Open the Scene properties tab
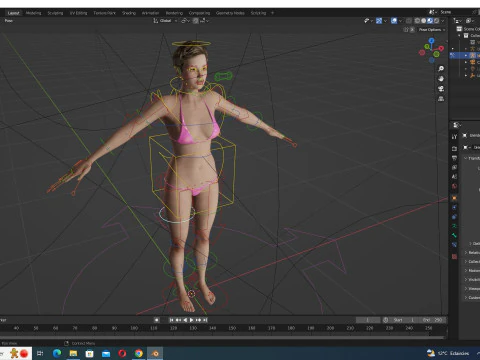 [454, 177]
